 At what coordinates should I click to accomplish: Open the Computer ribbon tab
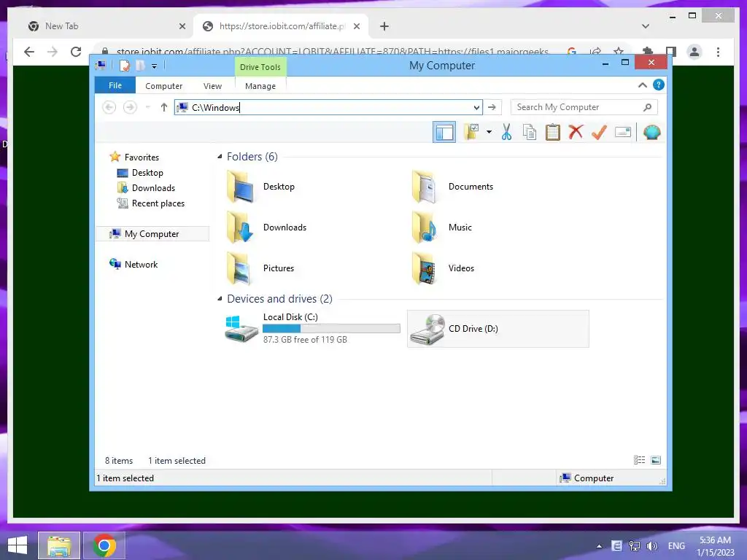tap(163, 86)
